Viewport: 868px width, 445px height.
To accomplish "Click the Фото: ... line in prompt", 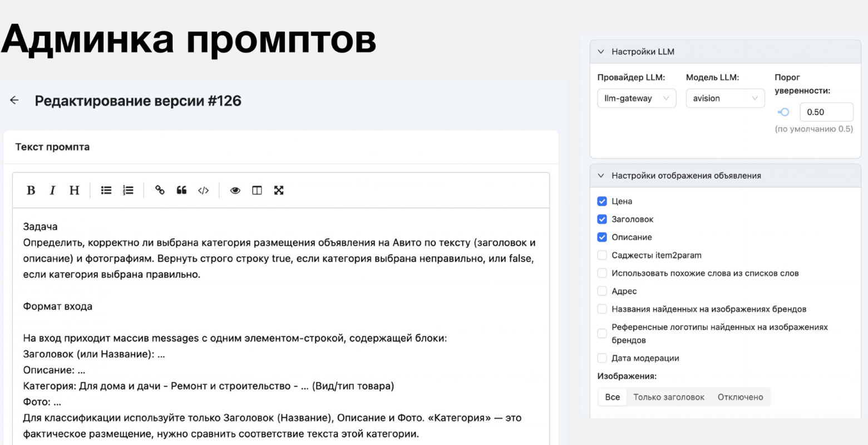I will (x=42, y=402).
